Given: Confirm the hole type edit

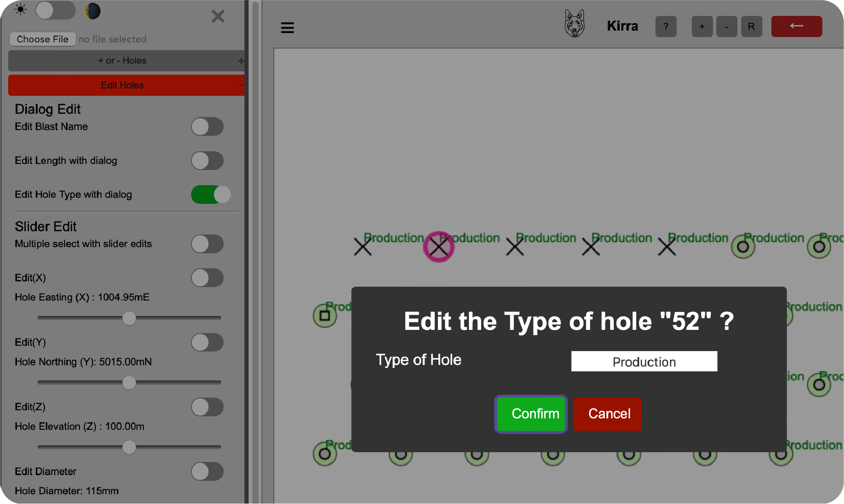Looking at the screenshot, I should coord(531,414).
